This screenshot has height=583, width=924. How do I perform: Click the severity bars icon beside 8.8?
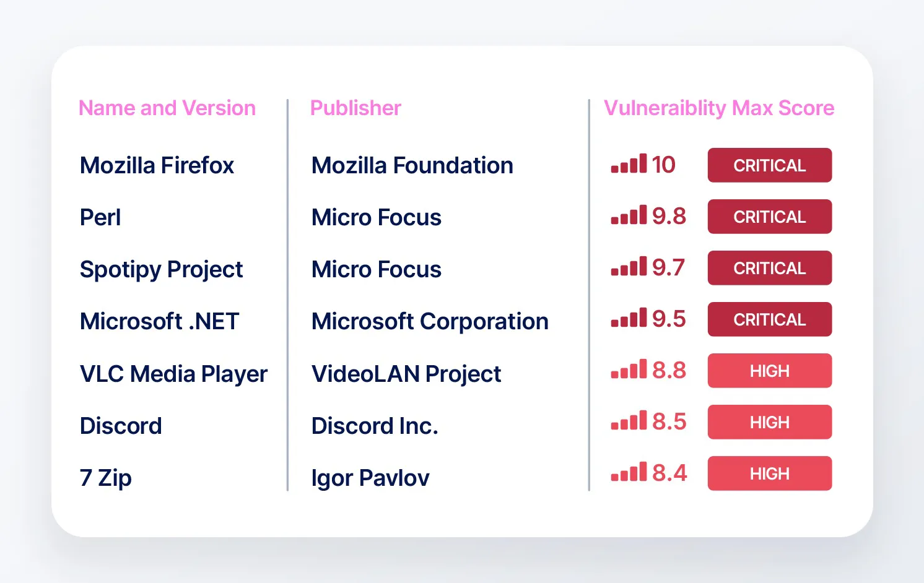(629, 369)
